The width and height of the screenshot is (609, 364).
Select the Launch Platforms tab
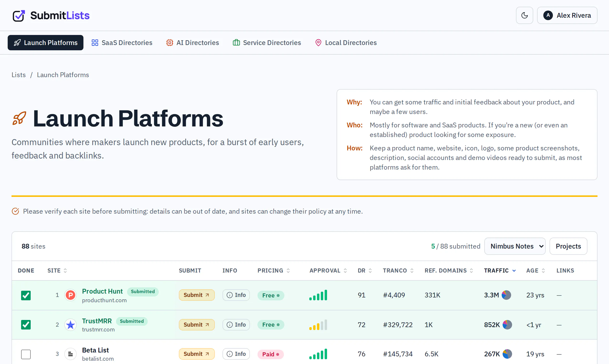pos(45,43)
